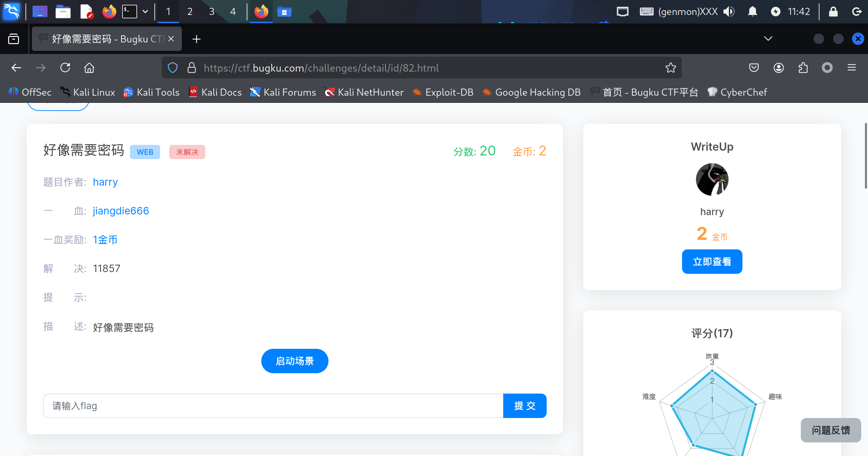Launch Firefox from the panel launcher

coord(109,12)
